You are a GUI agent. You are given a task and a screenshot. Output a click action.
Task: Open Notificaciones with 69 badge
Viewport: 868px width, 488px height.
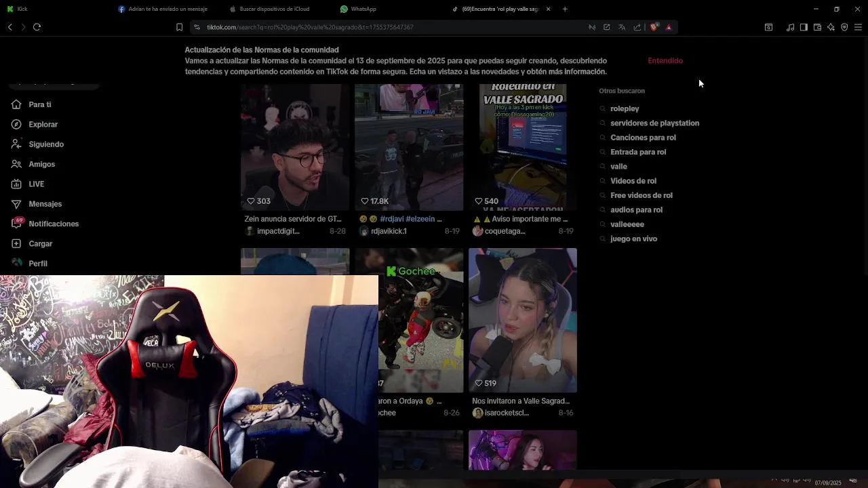(x=54, y=224)
